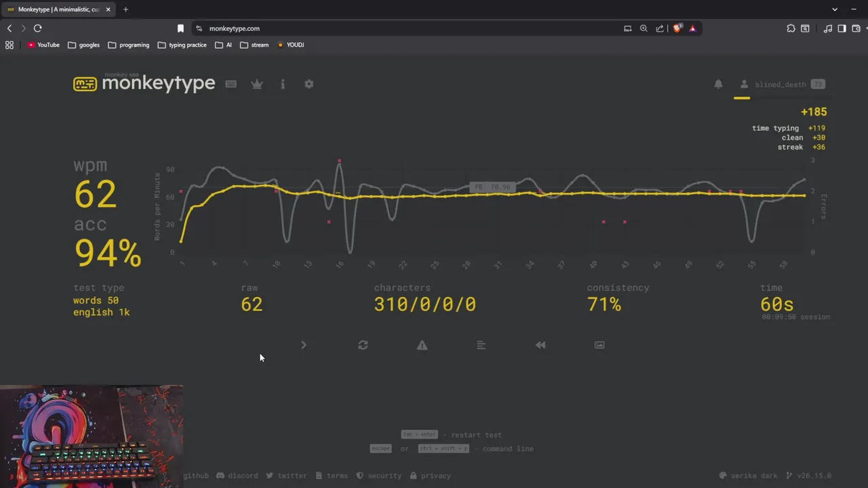Click the share page icon
The image size is (868, 488).
(660, 28)
